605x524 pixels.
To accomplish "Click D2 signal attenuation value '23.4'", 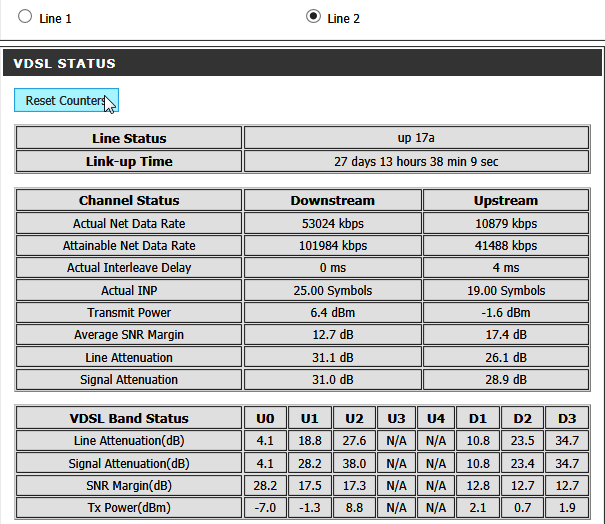I will coord(522,463).
